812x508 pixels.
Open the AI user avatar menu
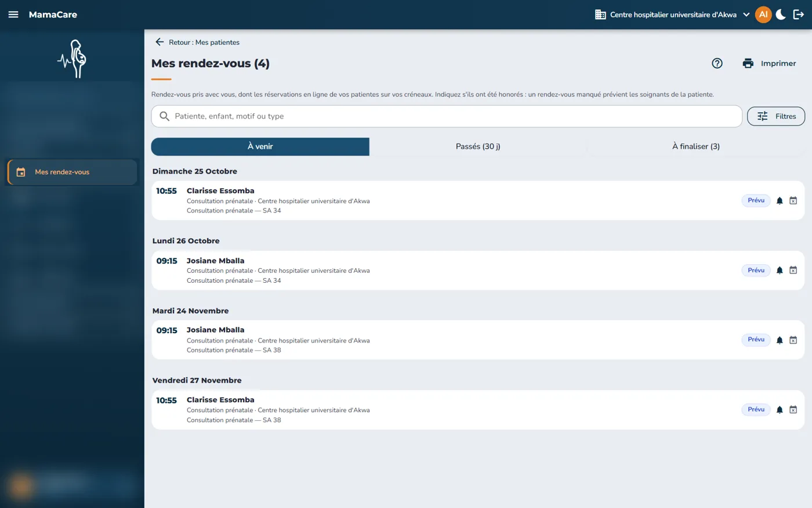point(763,15)
